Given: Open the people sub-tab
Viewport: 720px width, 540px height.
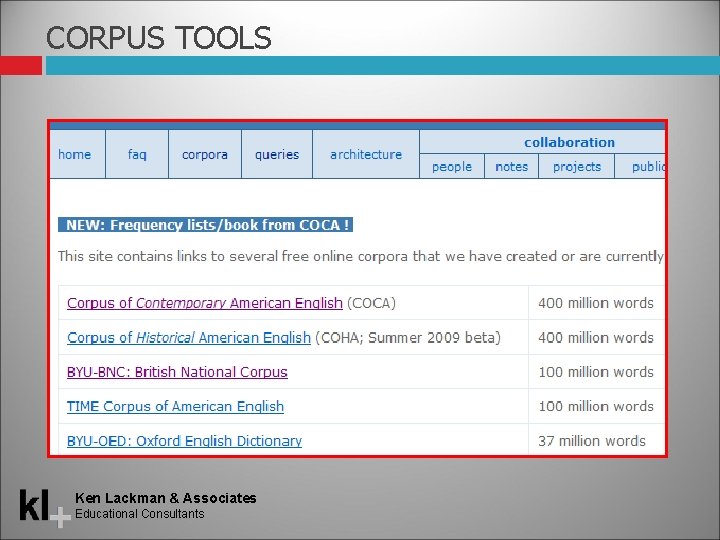Looking at the screenshot, I should pos(452,166).
